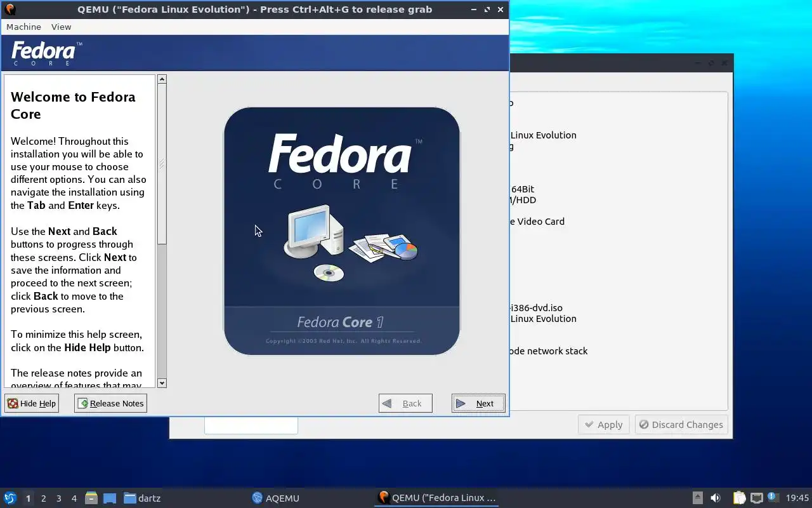This screenshot has width=812, height=508.
Task: Click the icon on the Hide Help button
Action: [x=13, y=403]
